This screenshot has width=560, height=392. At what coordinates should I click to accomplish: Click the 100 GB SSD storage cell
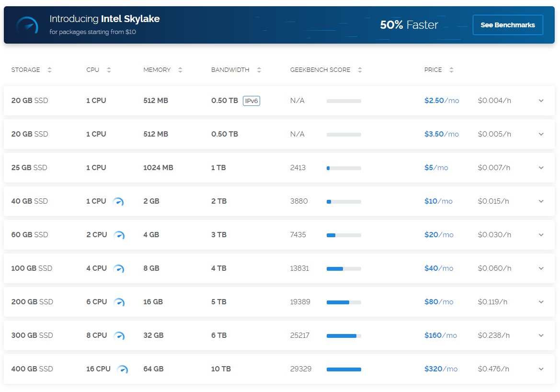tap(32, 268)
